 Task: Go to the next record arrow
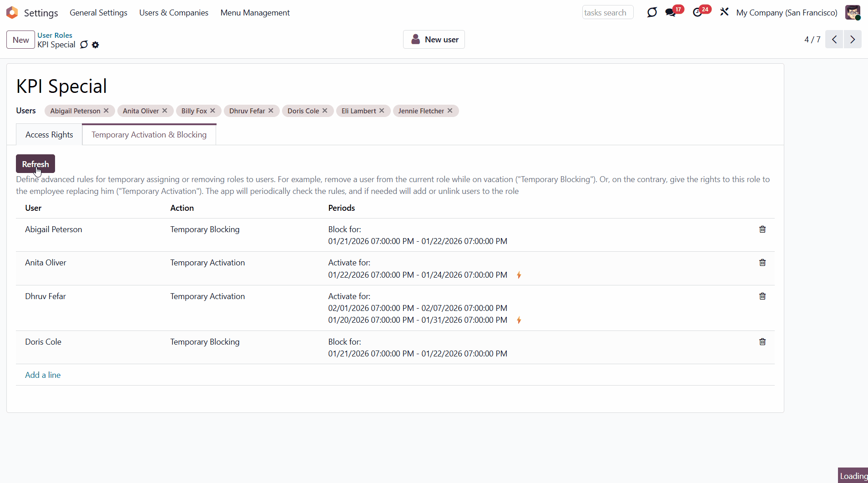pos(853,40)
